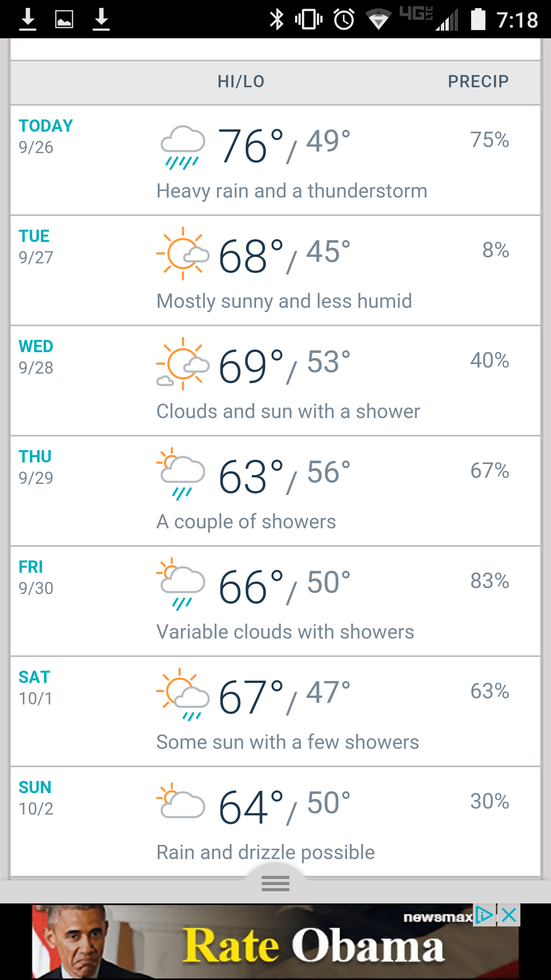
Task: Tap the heavy rain icon for today
Action: click(183, 147)
